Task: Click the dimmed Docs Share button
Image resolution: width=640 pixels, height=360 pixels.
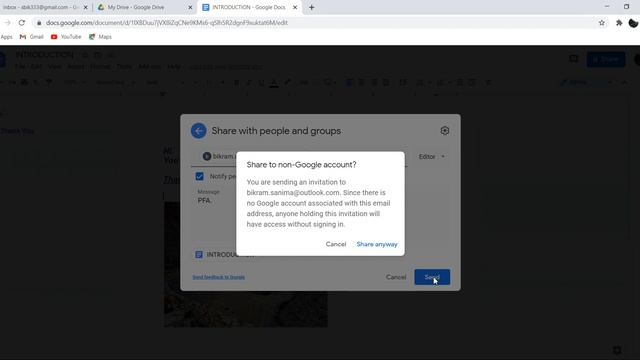Action: [606, 59]
